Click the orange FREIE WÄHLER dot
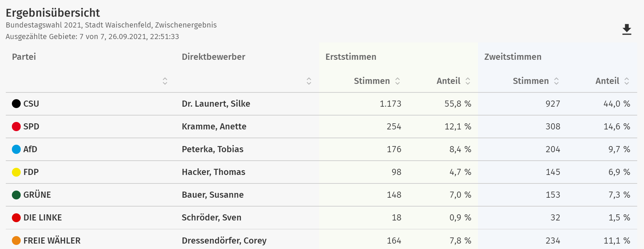 pyautogui.click(x=16, y=241)
